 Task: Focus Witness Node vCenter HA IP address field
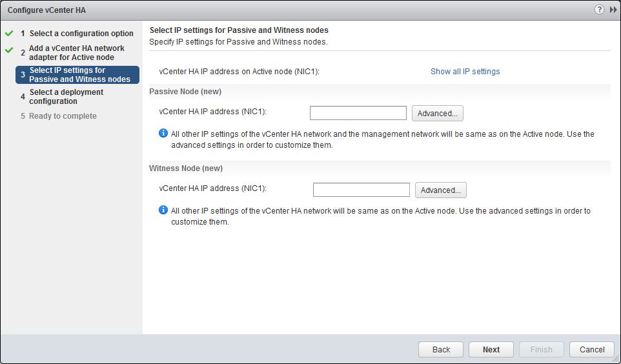click(x=361, y=190)
